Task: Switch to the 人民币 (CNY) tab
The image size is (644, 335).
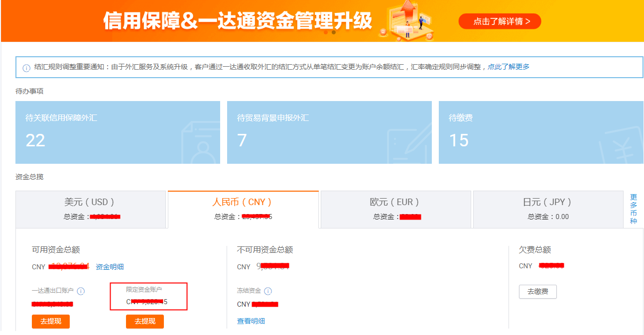Action: tap(243, 209)
